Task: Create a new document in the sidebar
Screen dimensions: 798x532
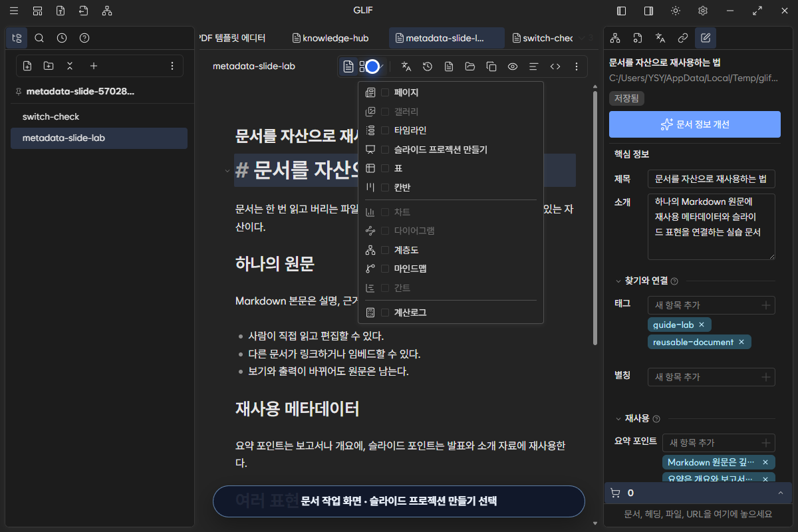Action: click(27, 66)
